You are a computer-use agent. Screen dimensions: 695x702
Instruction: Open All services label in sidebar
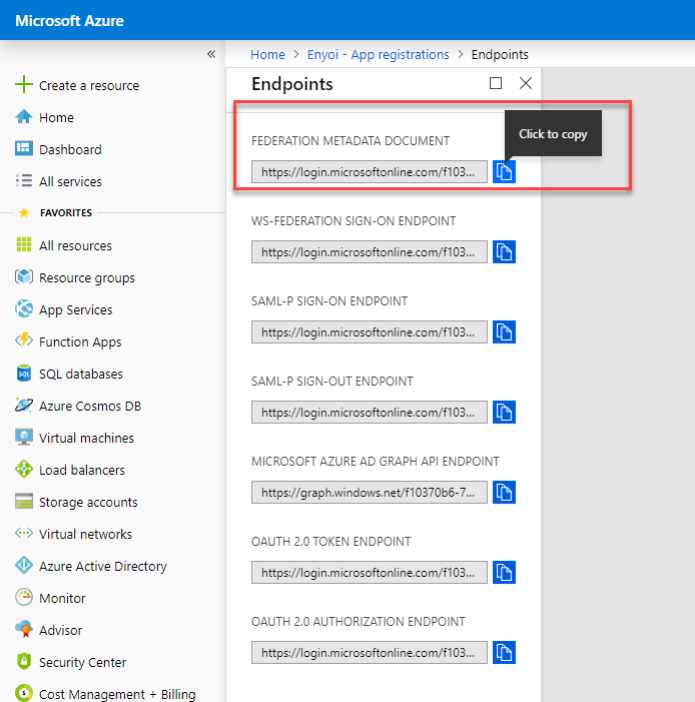(70, 181)
